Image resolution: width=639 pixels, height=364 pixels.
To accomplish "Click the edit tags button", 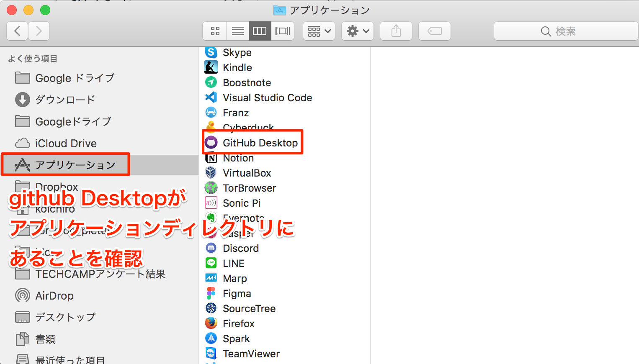I will click(434, 31).
